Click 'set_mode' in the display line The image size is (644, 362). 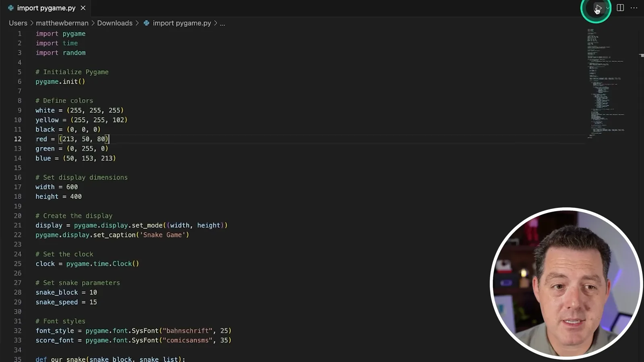[147, 225]
